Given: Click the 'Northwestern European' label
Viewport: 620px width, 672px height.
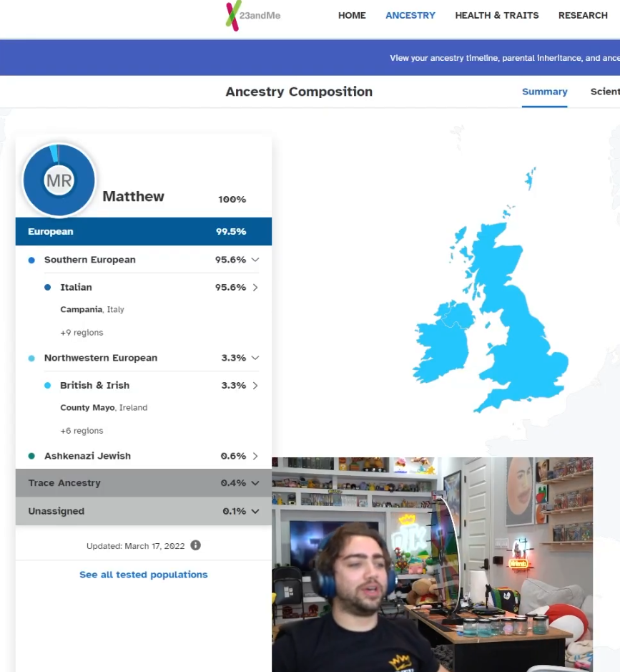Looking at the screenshot, I should coord(101,358).
